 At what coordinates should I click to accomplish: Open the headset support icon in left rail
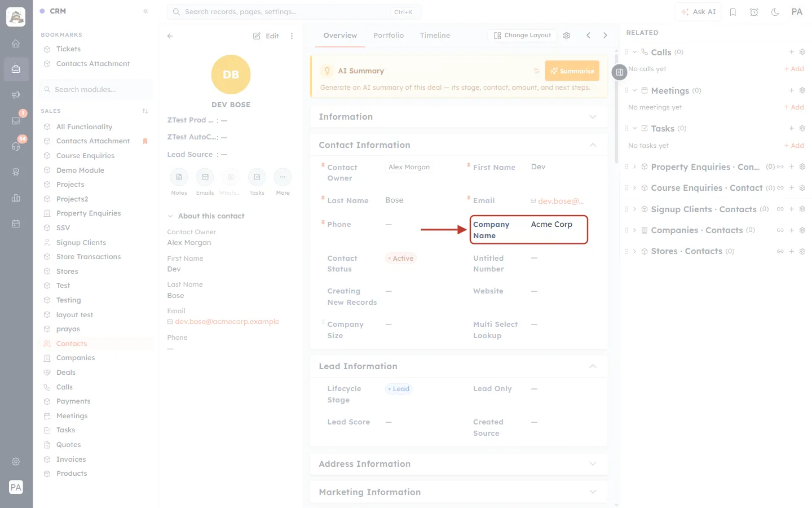16,146
